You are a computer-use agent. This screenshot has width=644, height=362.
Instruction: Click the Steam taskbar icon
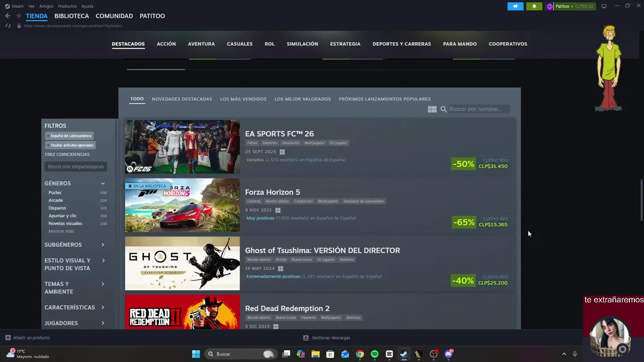point(404,354)
